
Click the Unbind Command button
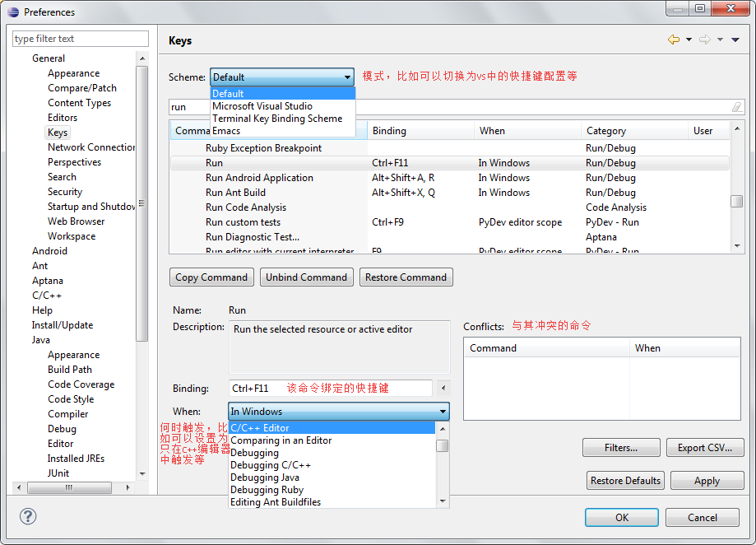pyautogui.click(x=307, y=277)
